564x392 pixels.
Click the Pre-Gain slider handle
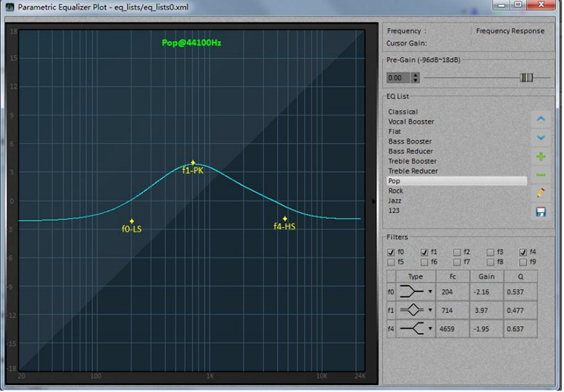point(526,78)
